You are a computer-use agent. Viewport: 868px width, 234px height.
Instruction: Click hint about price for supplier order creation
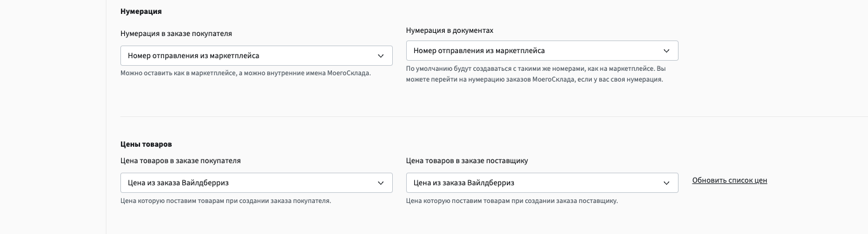pos(512,201)
